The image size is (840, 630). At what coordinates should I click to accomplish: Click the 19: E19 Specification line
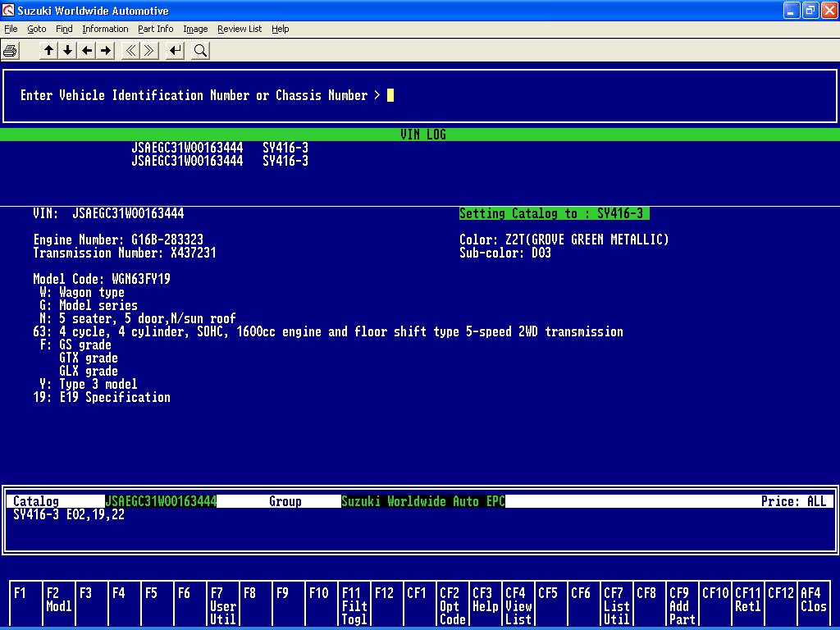click(102, 398)
